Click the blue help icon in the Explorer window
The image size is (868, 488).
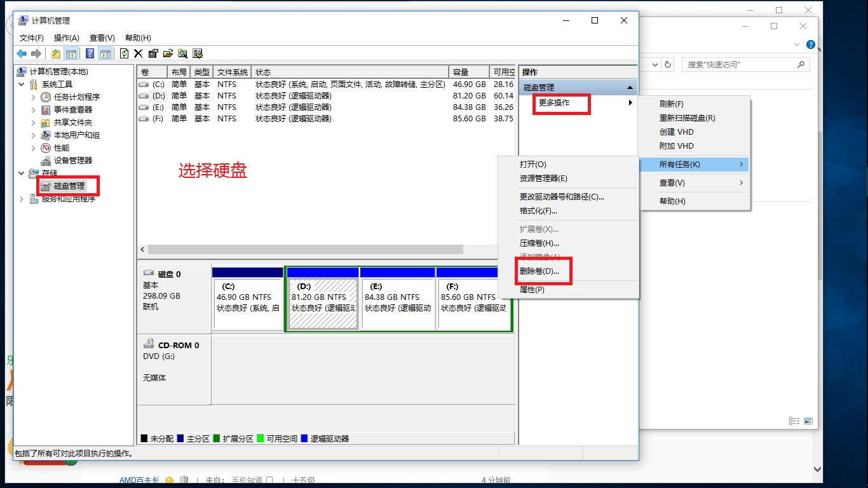pyautogui.click(x=810, y=45)
